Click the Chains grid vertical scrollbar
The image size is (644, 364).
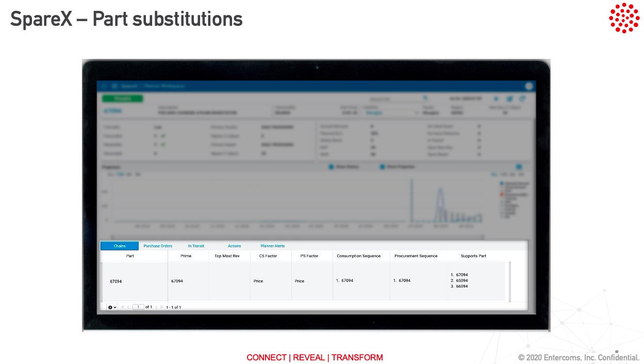[509, 281]
